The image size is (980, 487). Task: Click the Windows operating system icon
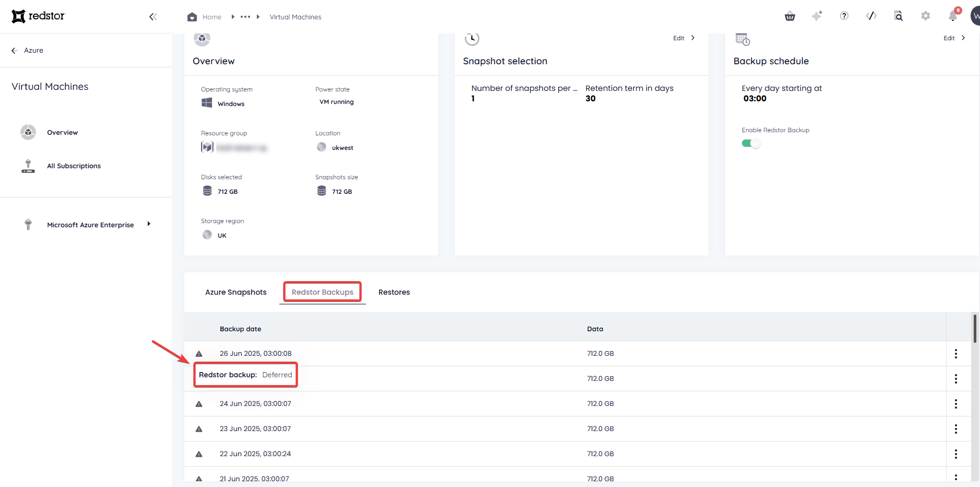click(207, 102)
